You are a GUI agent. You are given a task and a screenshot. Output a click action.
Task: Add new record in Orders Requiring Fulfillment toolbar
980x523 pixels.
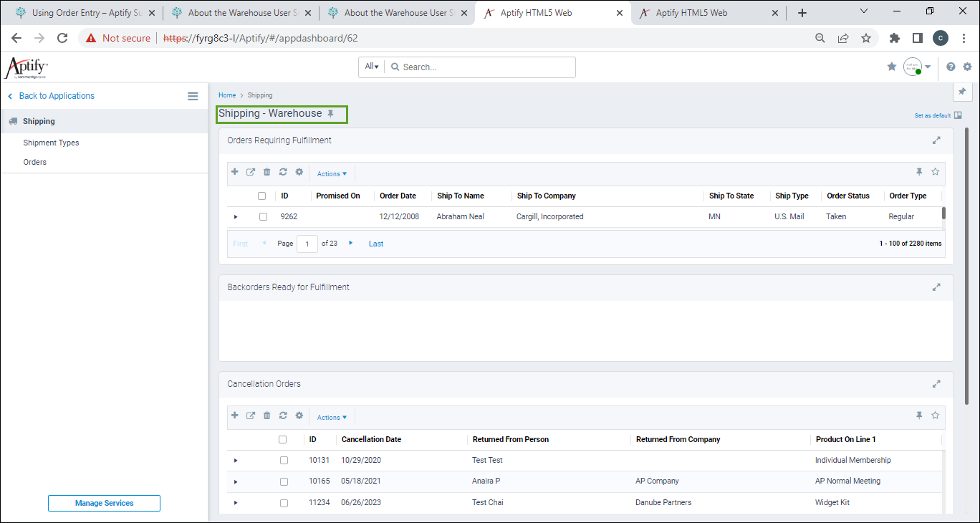coord(234,172)
